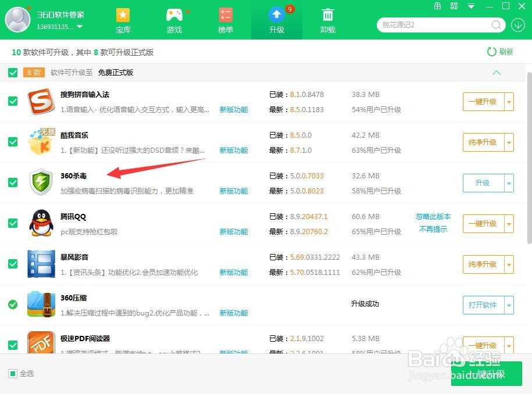Click the 搜狗拼音输入法 app icon
Image resolution: width=532 pixels, height=394 pixels.
[41, 101]
